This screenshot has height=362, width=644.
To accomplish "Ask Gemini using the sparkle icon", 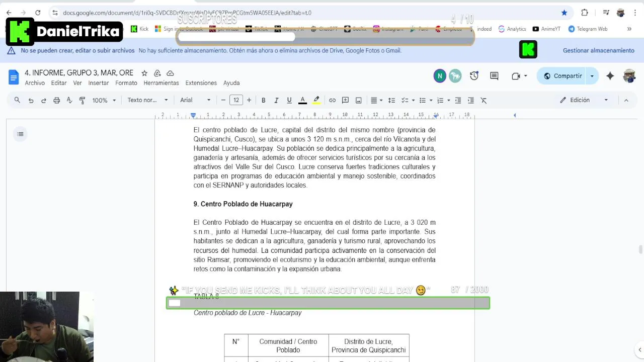I will click(610, 76).
